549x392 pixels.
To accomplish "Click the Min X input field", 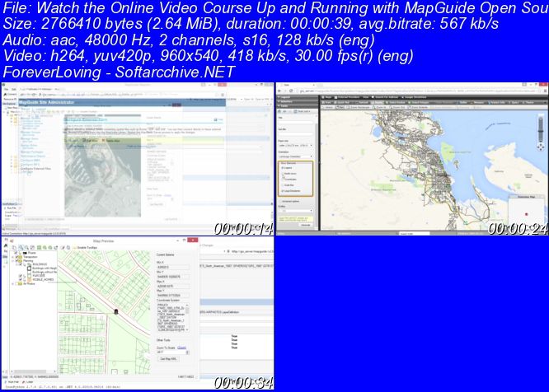I will pyautogui.click(x=173, y=267).
